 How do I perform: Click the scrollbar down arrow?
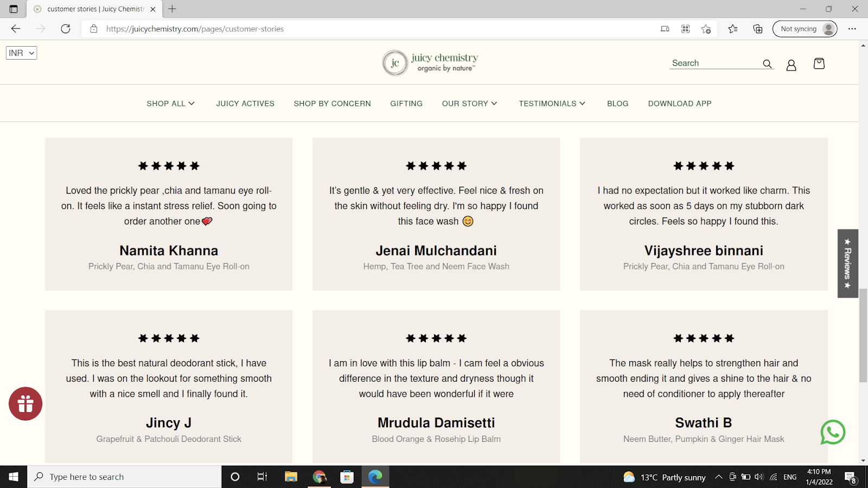pyautogui.click(x=863, y=461)
